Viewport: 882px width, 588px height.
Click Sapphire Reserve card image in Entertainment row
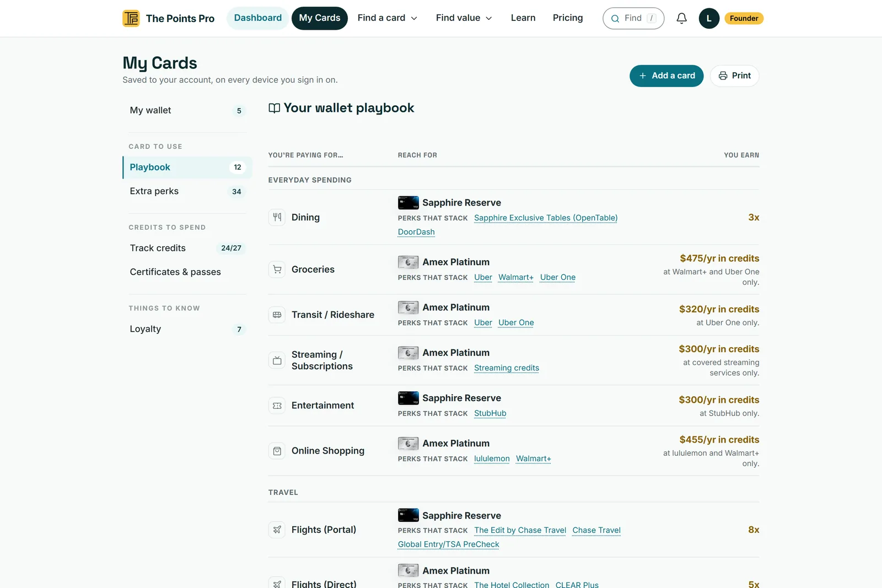coord(408,398)
